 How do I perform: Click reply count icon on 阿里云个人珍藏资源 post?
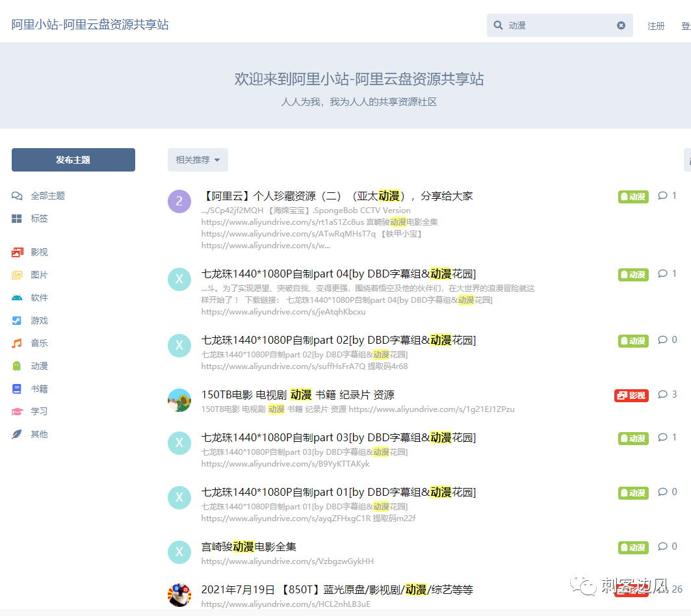(x=663, y=196)
